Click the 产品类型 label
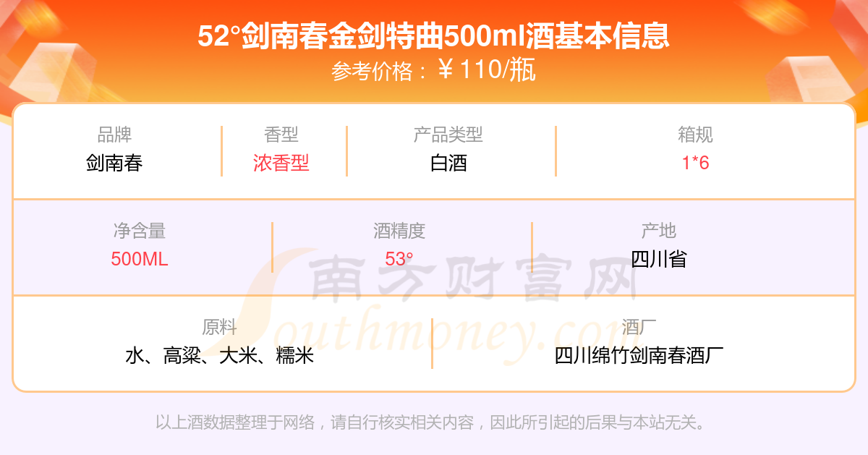Viewport: 868px width, 455px height. [x=448, y=135]
